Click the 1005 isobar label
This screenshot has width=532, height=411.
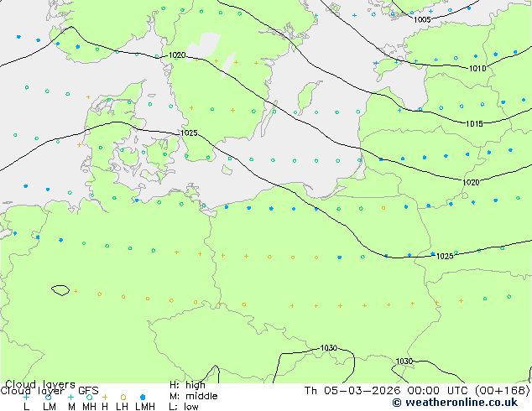tap(422, 19)
